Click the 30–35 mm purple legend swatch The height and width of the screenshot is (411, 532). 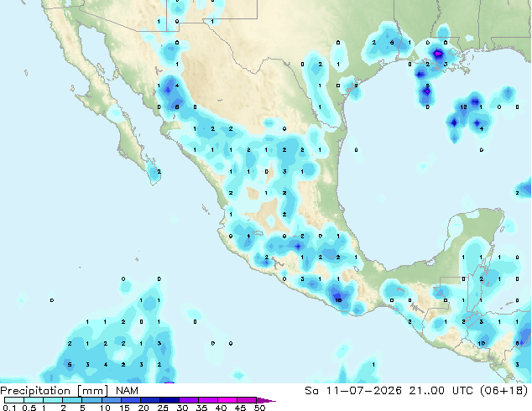pos(189,400)
